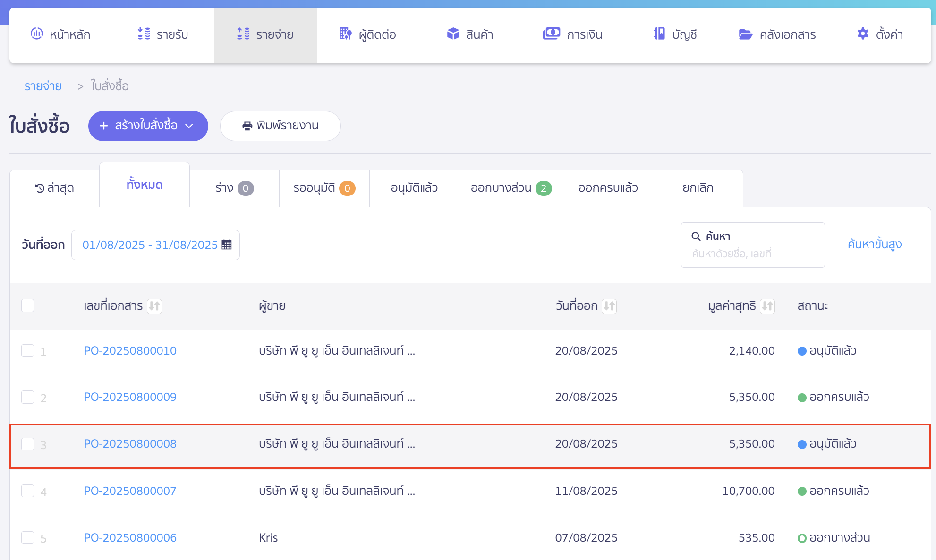Expand the create purchase order dropdown
The height and width of the screenshot is (560, 936).
(189, 126)
